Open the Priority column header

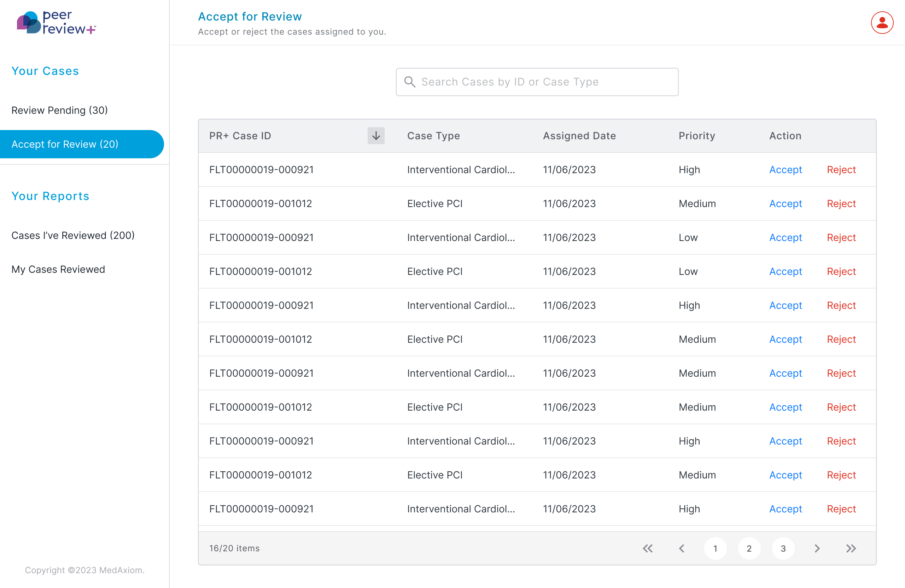[697, 136]
